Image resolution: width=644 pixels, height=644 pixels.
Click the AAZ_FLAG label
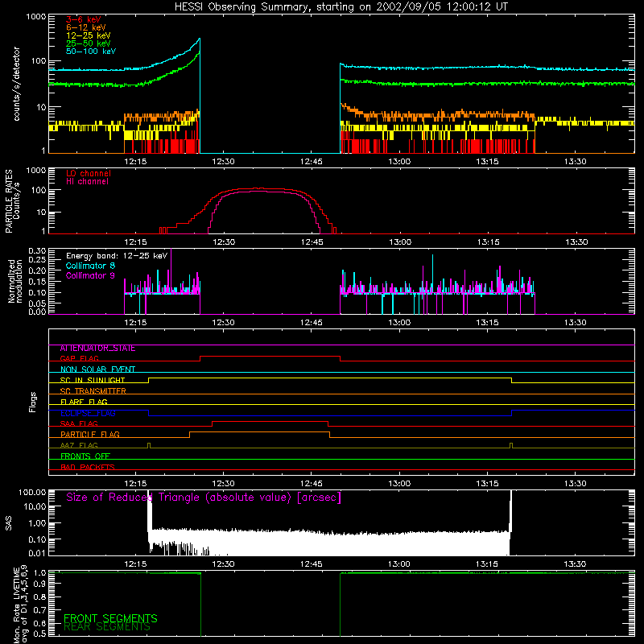(79, 445)
